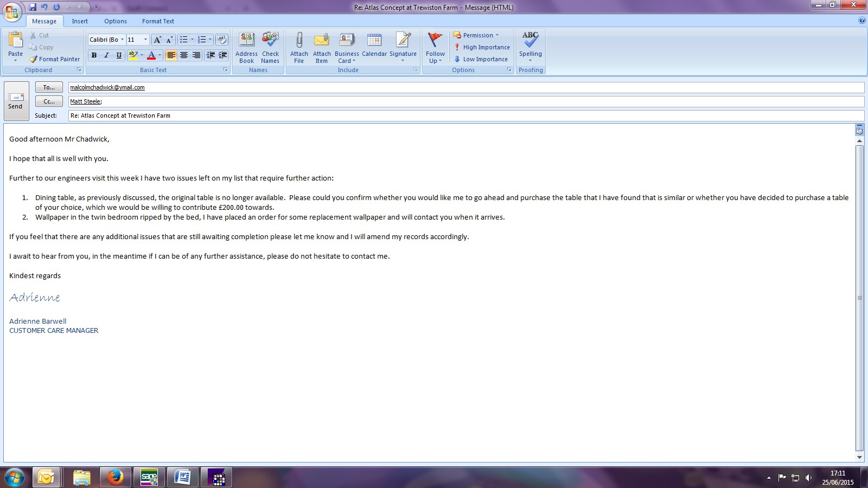Undo the last action
Viewport: 868px width, 488px height.
click(x=44, y=7)
